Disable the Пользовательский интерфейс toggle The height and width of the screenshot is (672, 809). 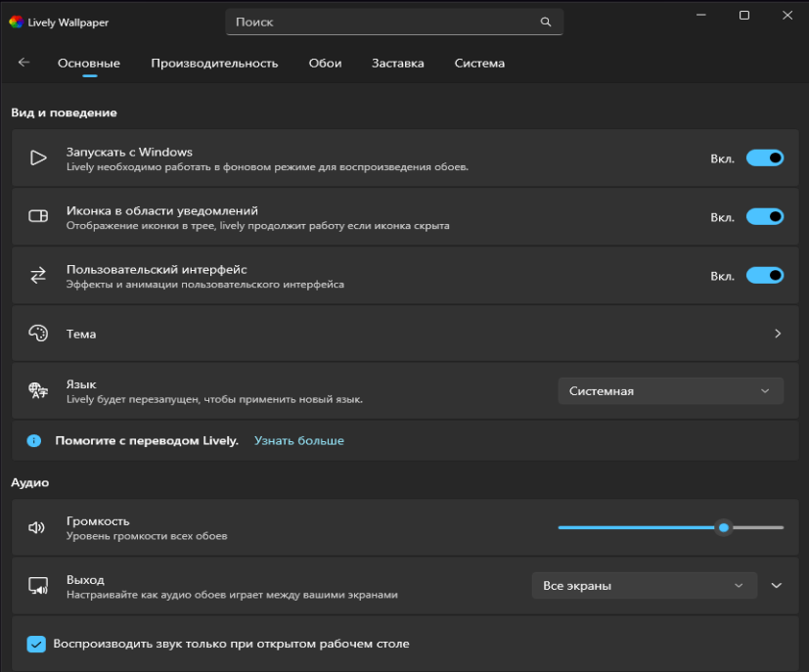coord(765,276)
